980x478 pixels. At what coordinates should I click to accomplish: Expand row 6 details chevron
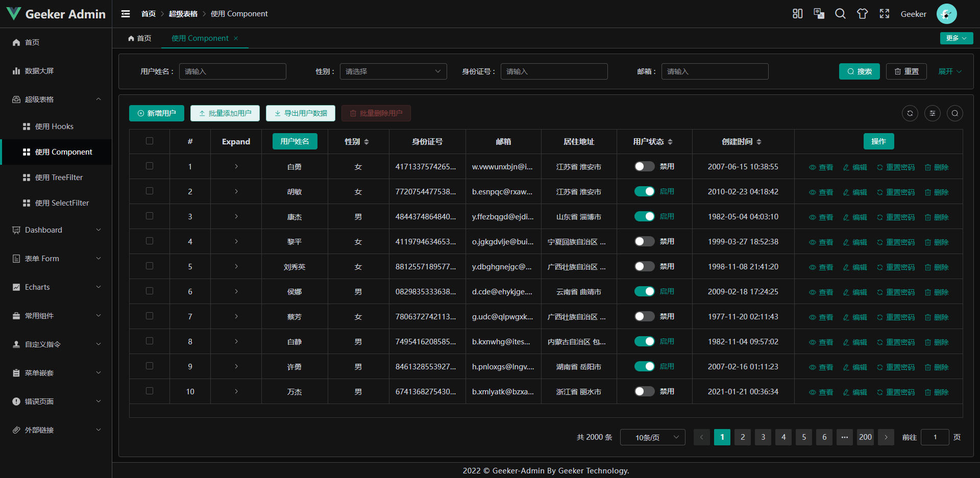tap(236, 291)
